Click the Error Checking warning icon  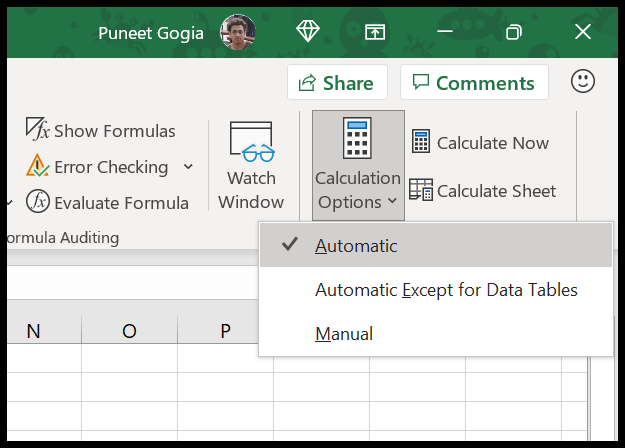37,166
